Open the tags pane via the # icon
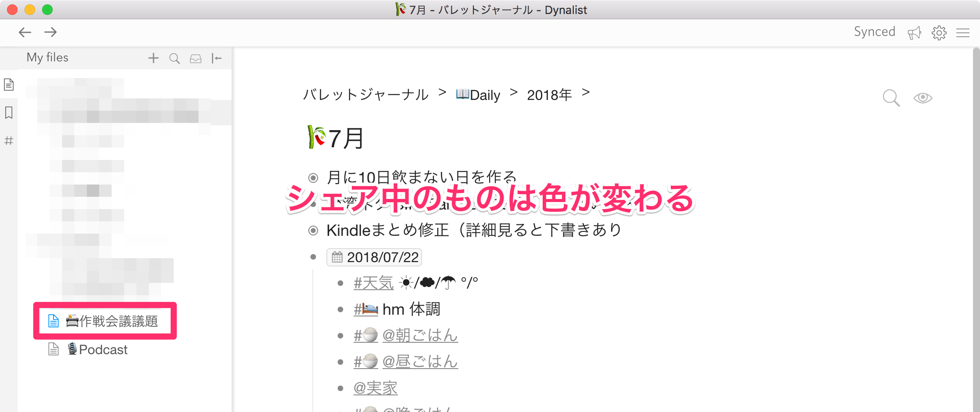 pos(8,141)
